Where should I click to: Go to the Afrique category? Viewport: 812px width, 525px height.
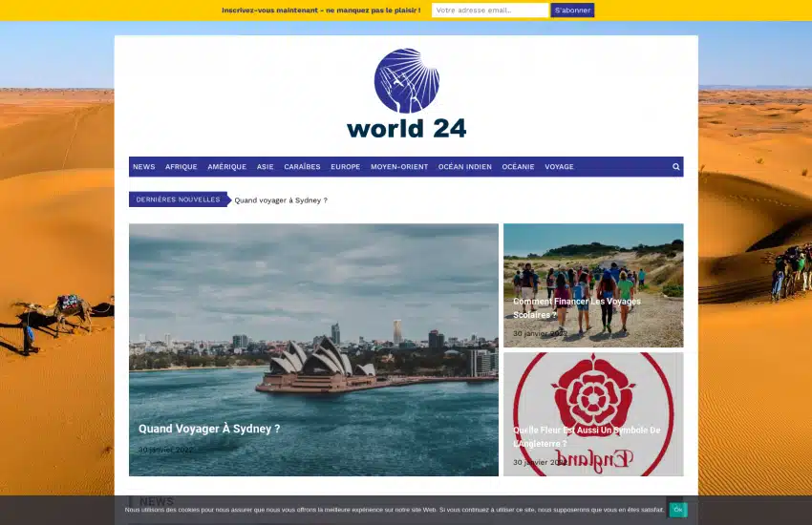(181, 167)
